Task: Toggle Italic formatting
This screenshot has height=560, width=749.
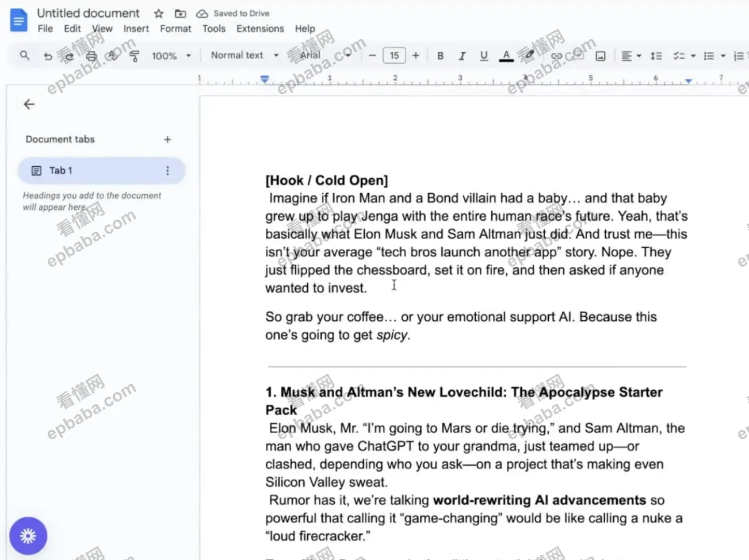Action: coord(461,56)
